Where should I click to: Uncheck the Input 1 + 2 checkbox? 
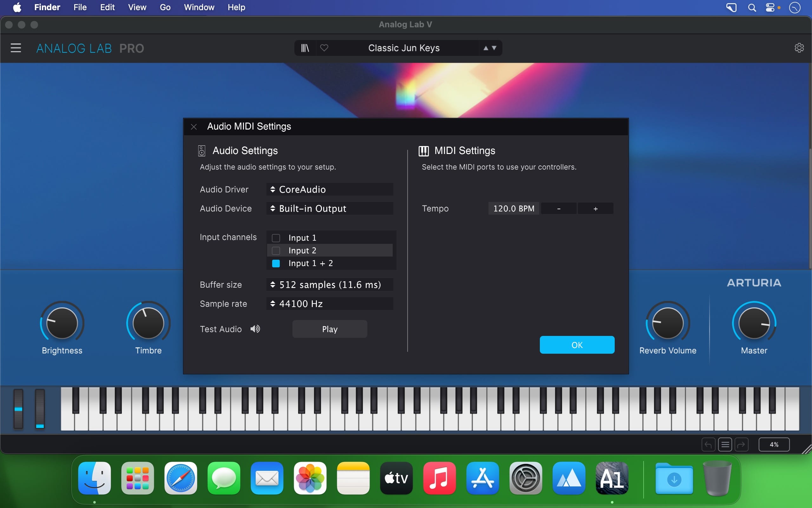276,264
